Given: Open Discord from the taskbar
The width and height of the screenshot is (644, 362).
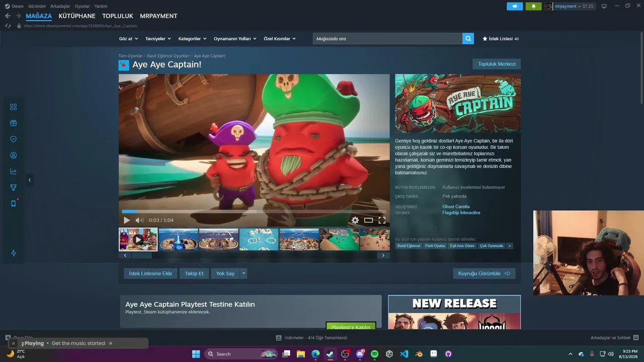Looking at the screenshot, I should (360, 354).
